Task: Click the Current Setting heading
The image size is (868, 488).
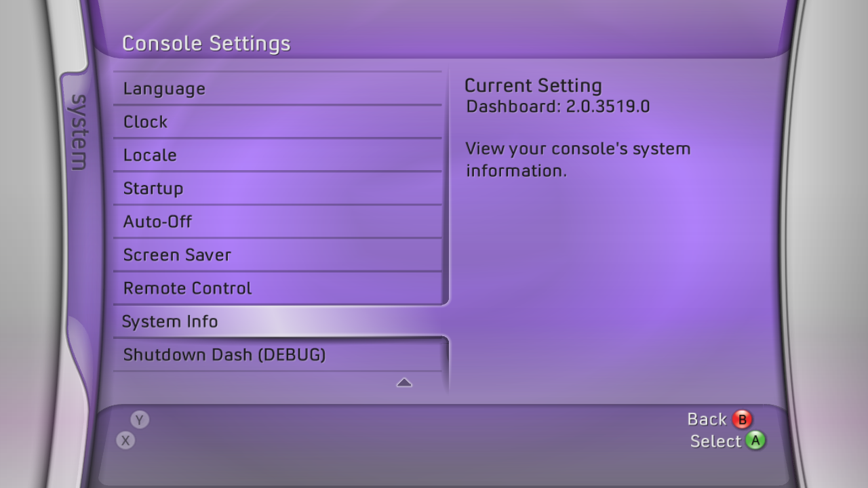Action: tap(533, 85)
